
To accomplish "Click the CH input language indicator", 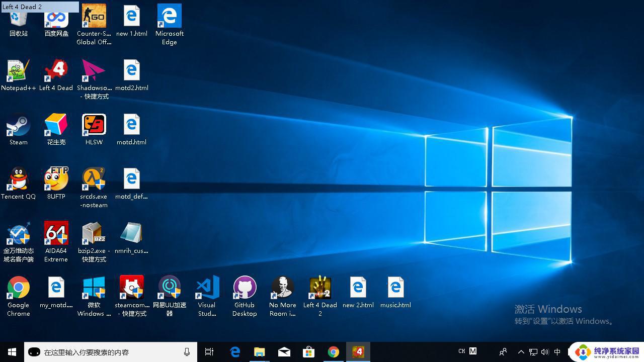I will coord(462,351).
